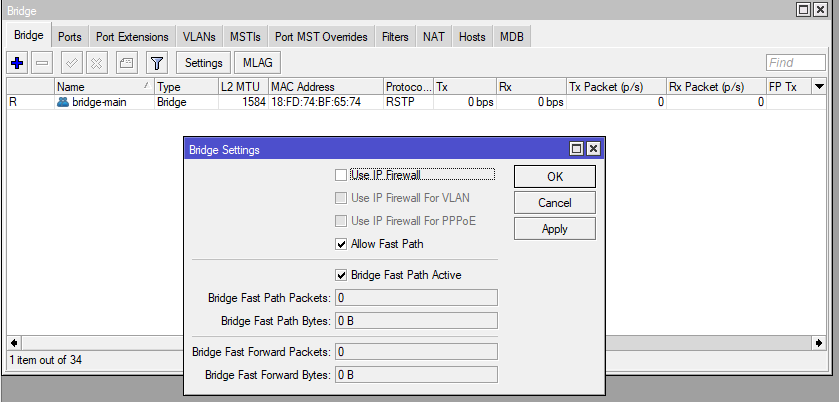Open the MLAG button

257,63
